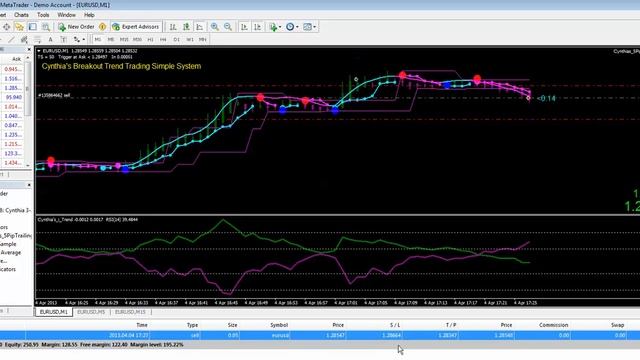This screenshot has width=640, height=360.
Task: Open the indicators list dropdown
Action: pyautogui.click(x=275, y=27)
